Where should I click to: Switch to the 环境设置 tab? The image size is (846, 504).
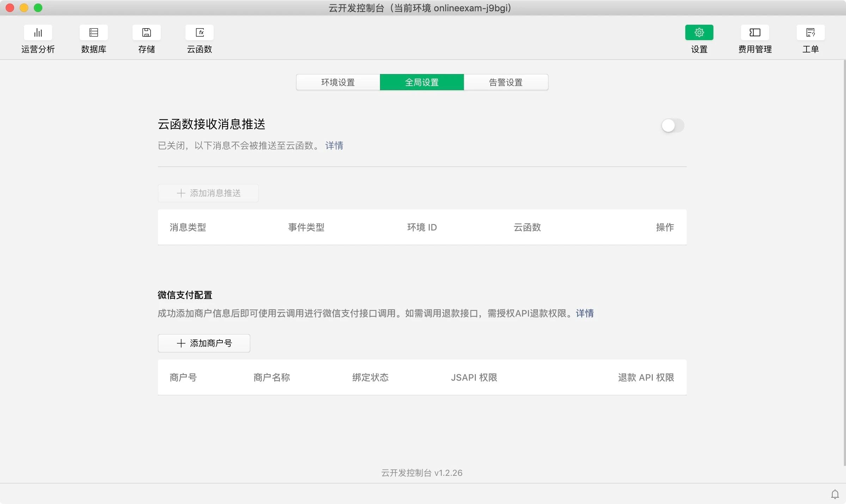(x=338, y=82)
